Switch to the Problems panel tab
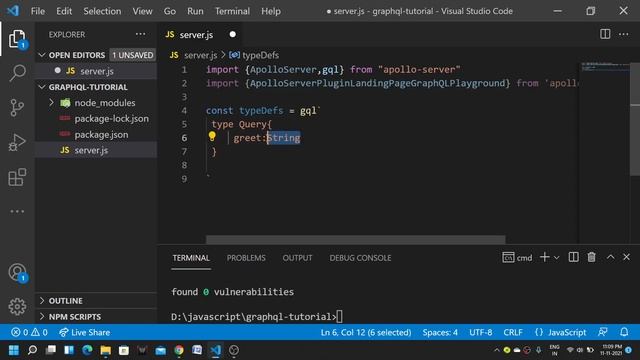The image size is (640, 360). coord(246,258)
